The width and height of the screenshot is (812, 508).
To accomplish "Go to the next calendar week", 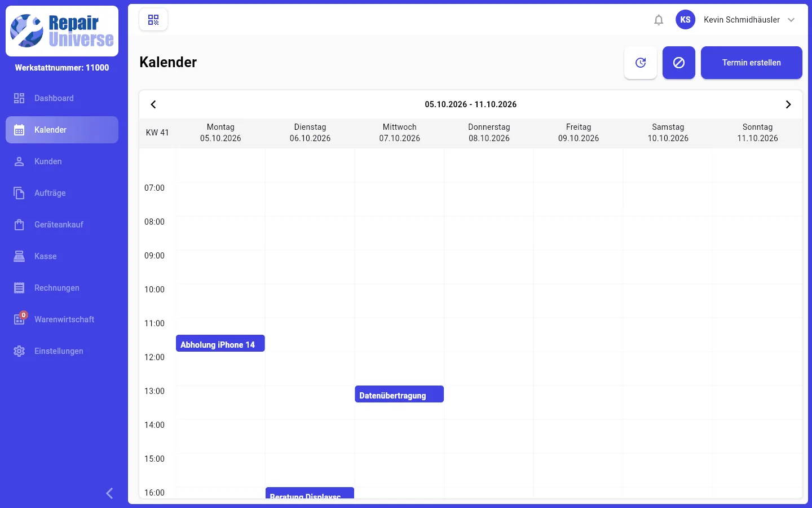I will coord(788,104).
